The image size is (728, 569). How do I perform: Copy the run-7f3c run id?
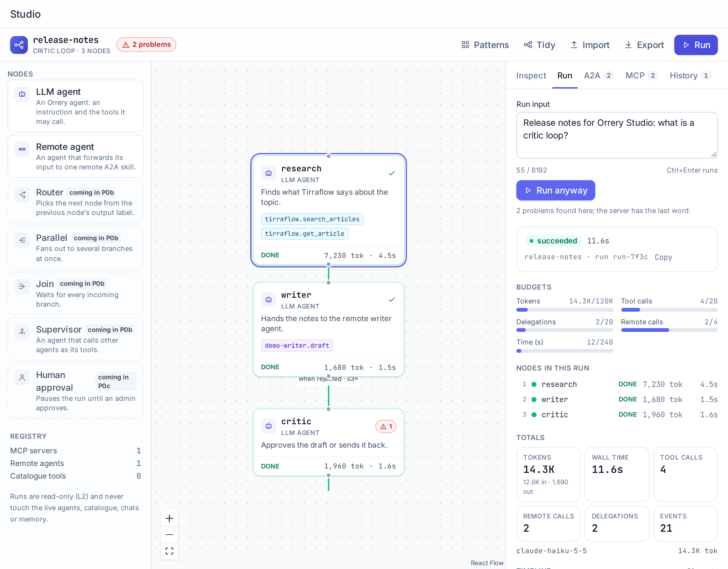tap(663, 257)
